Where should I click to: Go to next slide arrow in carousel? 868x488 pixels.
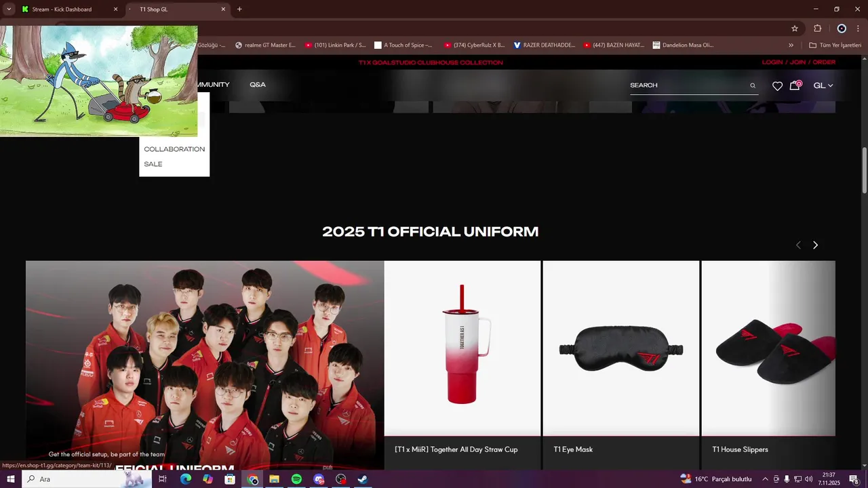(815, 245)
